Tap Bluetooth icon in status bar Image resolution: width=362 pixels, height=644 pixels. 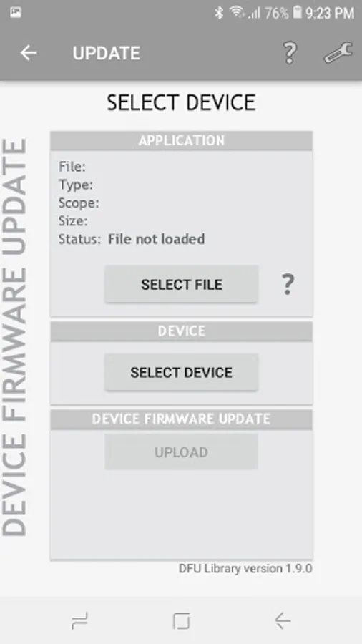[219, 13]
